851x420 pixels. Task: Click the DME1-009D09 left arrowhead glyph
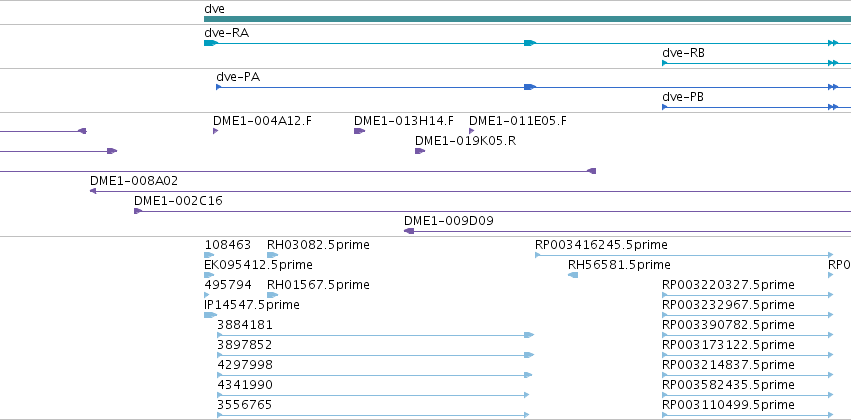coord(409,231)
